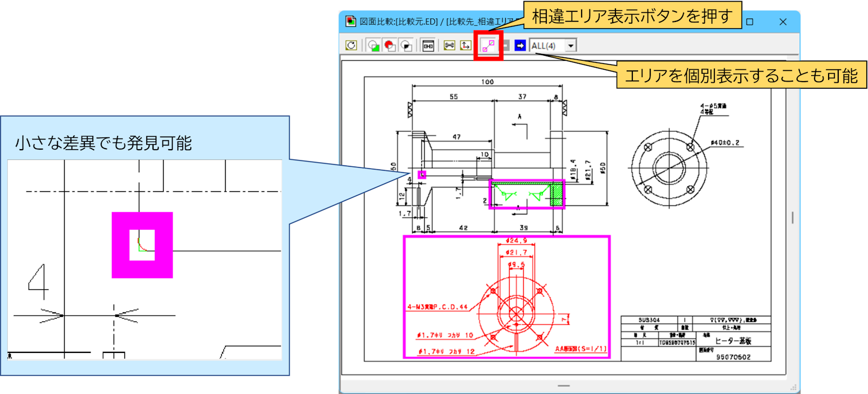The image size is (868, 394).
Task: Go to next area with blue arrow
Action: click(520, 46)
